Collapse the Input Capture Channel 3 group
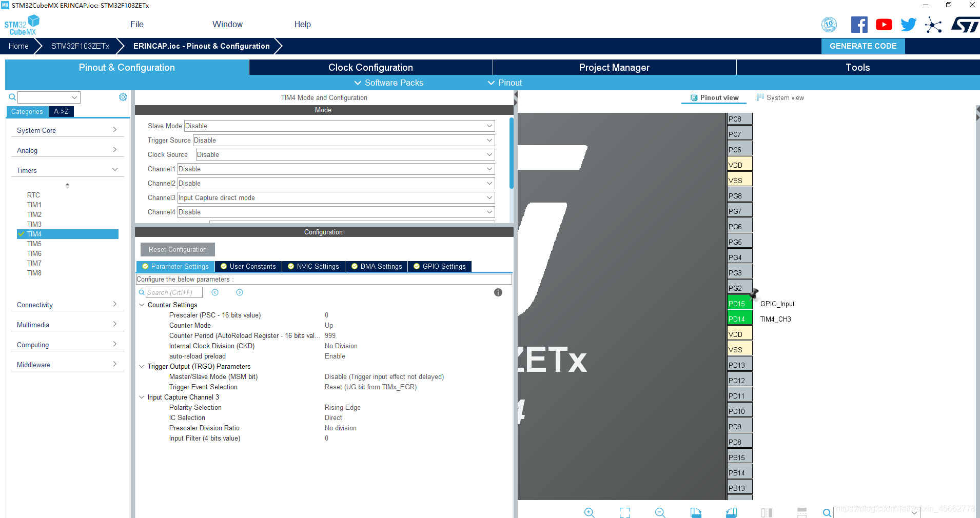The height and width of the screenshot is (518, 980). (142, 397)
